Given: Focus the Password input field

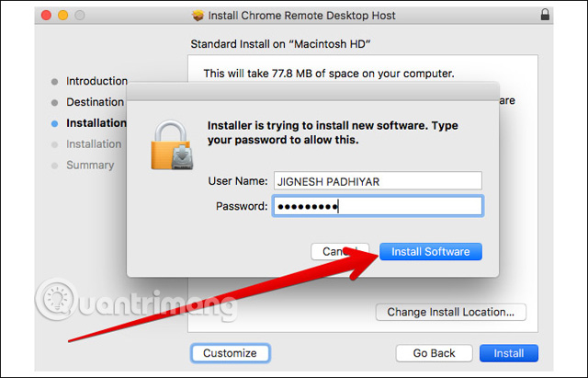Looking at the screenshot, I should (378, 206).
